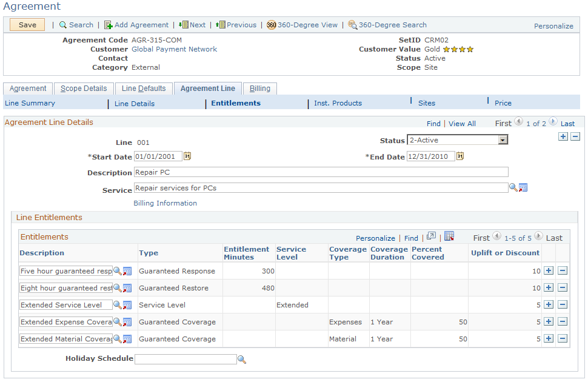The image size is (588, 382).
Task: Click the Service field lookup magnifier
Action: pos(513,187)
